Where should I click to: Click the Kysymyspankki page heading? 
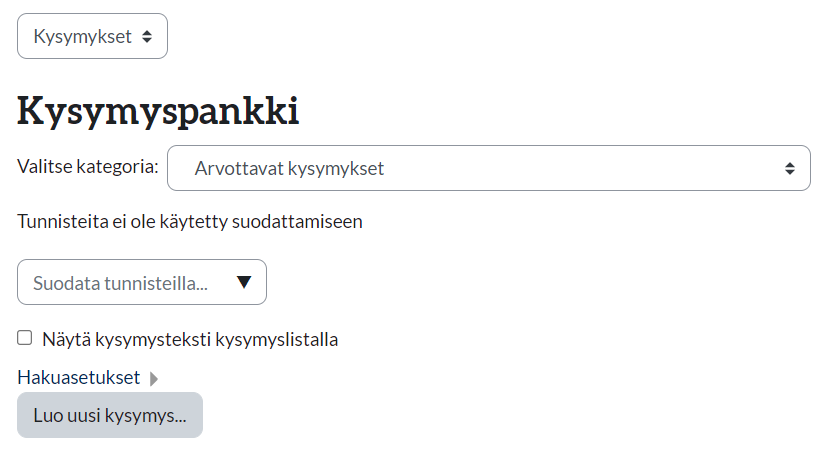click(x=158, y=111)
